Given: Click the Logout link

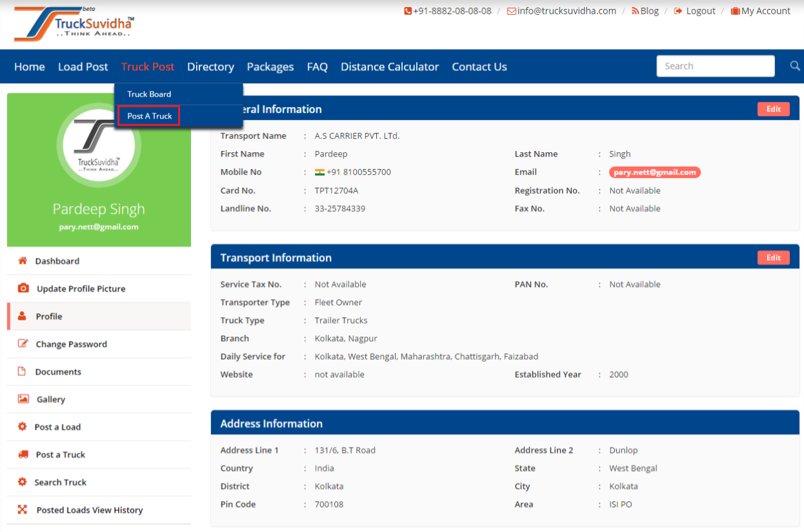Looking at the screenshot, I should tap(695, 11).
